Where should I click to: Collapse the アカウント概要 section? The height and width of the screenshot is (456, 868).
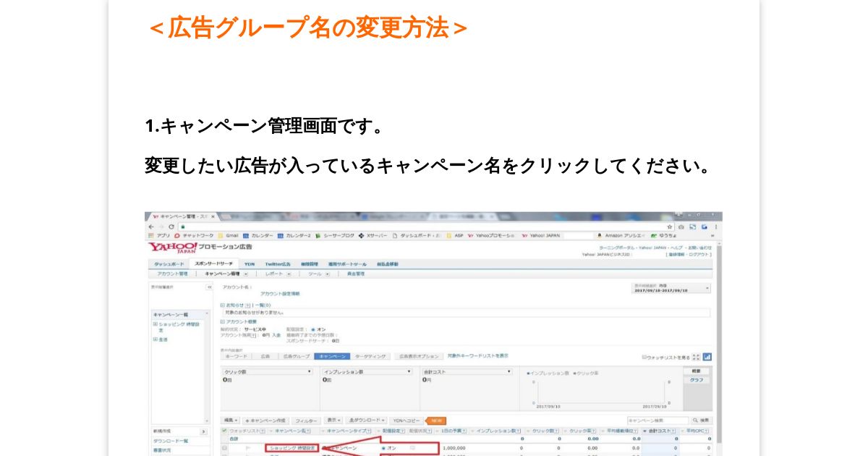tap(223, 321)
